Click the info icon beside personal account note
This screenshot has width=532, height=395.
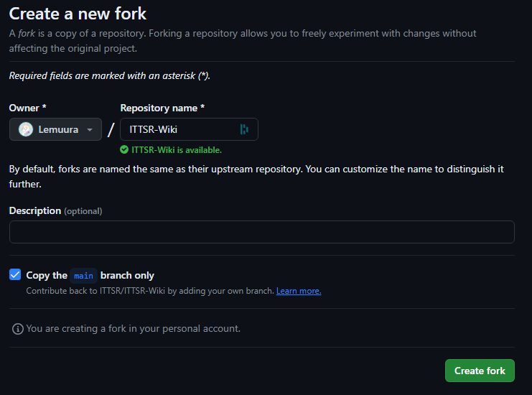pyautogui.click(x=18, y=329)
